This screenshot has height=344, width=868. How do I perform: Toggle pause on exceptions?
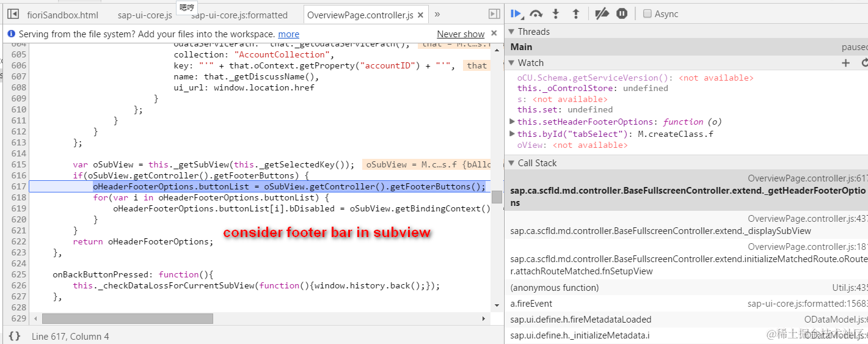click(x=622, y=13)
